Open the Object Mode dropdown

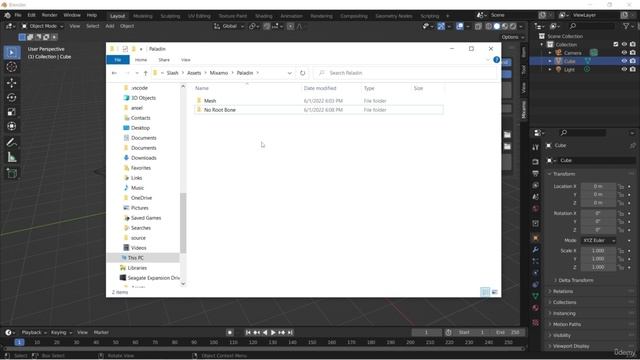42,26
